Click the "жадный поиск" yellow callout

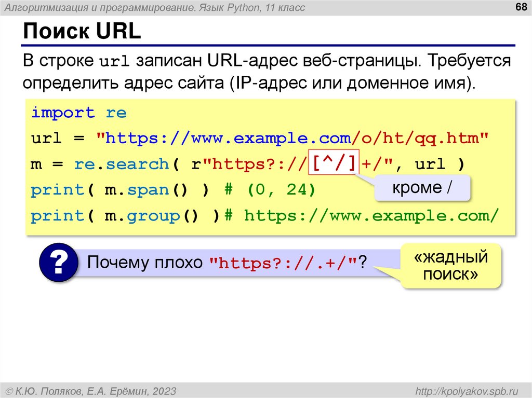point(450,266)
